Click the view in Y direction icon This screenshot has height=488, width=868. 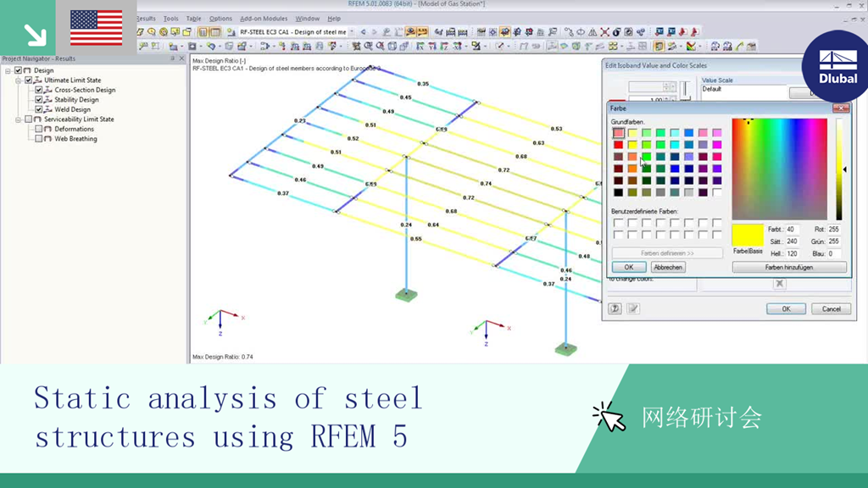pos(432,47)
